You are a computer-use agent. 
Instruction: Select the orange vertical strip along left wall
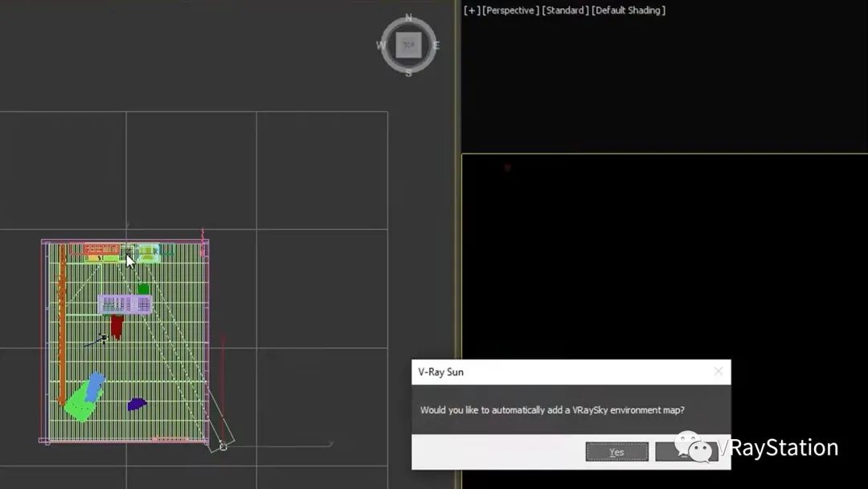(63, 324)
